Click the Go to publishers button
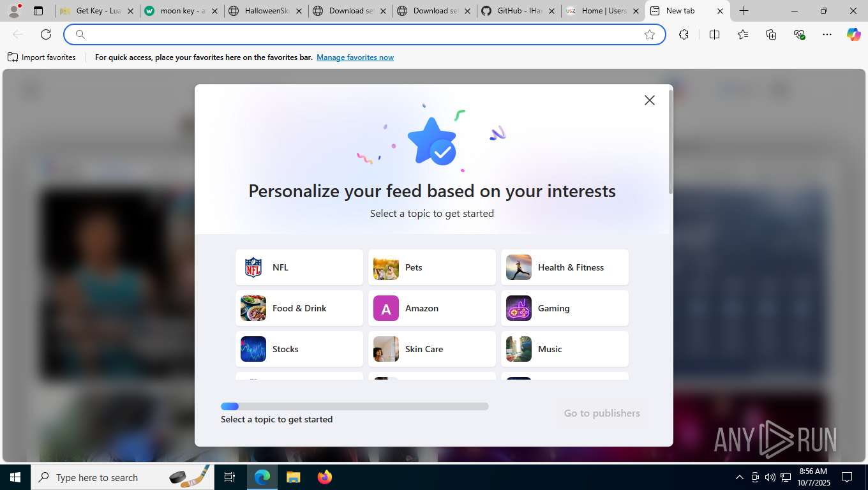 [x=602, y=413]
